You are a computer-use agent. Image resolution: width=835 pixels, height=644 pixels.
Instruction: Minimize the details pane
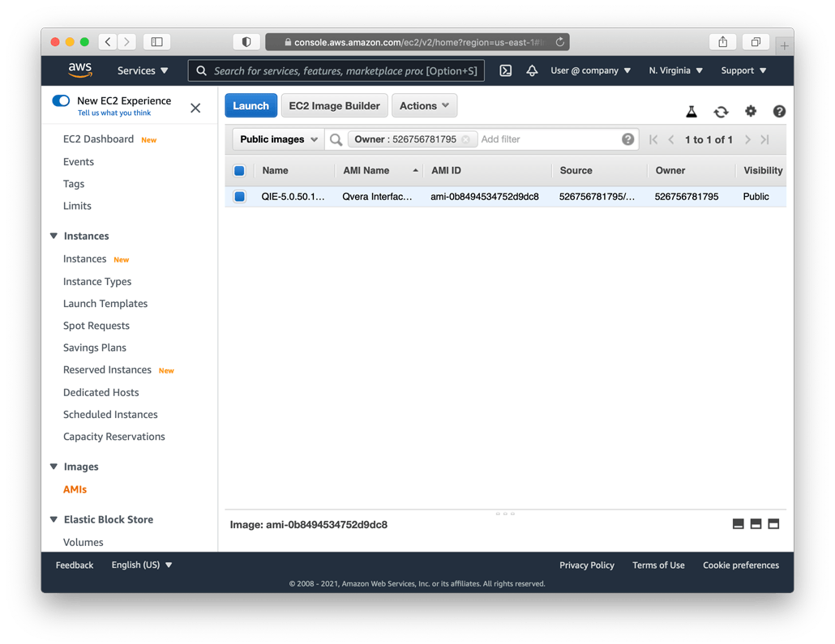(738, 524)
